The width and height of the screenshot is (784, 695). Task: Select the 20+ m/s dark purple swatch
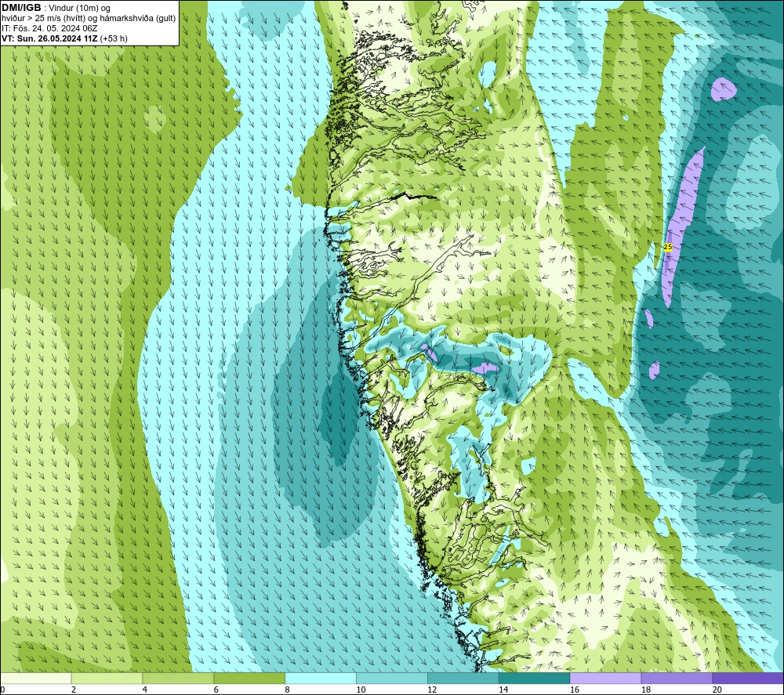[x=748, y=678]
